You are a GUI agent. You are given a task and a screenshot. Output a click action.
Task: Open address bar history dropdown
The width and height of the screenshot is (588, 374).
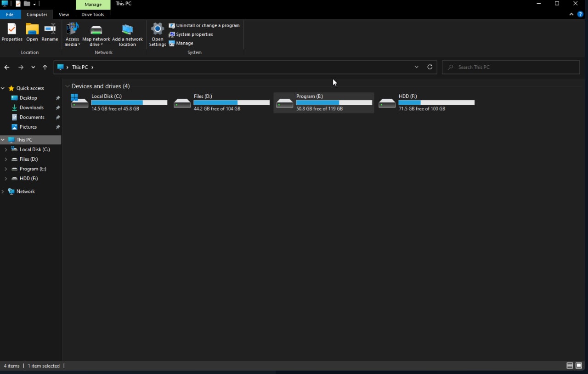point(417,67)
